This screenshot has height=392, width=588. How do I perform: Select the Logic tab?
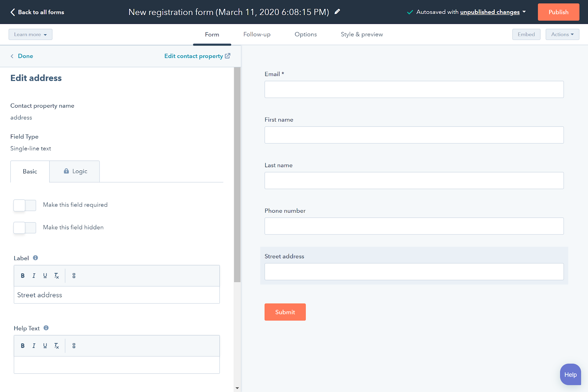[x=75, y=172]
